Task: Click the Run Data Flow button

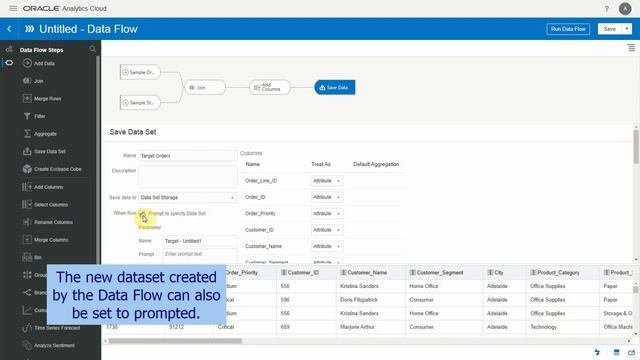Action: tap(568, 29)
